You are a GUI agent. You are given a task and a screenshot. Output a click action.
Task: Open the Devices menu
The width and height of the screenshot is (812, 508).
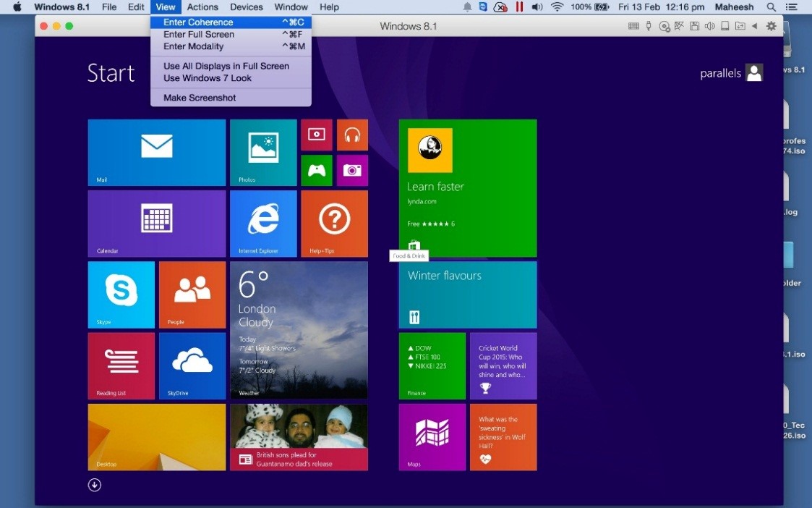pyautogui.click(x=246, y=7)
